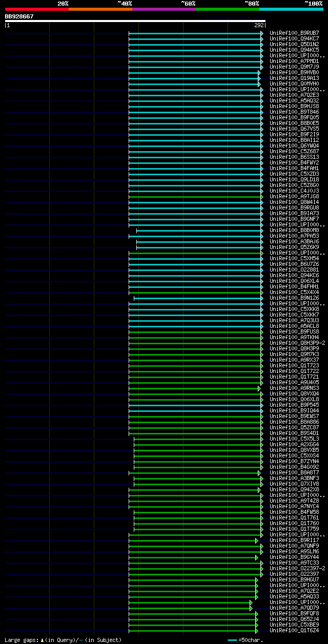Select the UniRef100_B9P545 label
Viewport: 328px width, 644px height.
point(294,405)
